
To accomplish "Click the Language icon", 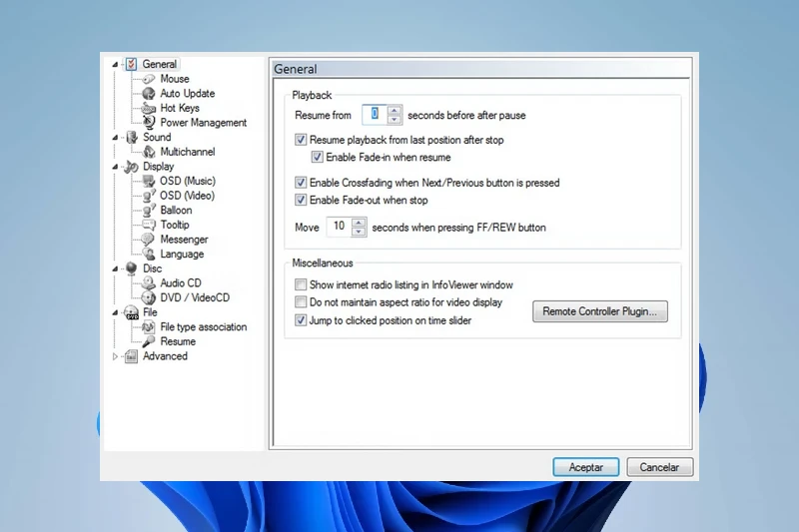I will pyautogui.click(x=149, y=255).
